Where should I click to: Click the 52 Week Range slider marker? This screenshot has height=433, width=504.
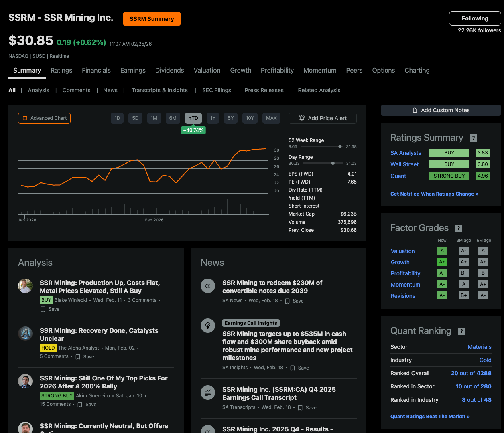[x=340, y=146]
